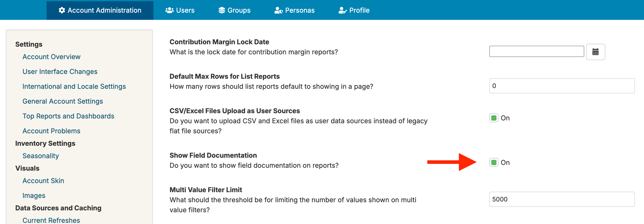644x224 pixels.
Task: Click the Contribution Margin Lock Date field
Action: 536,51
